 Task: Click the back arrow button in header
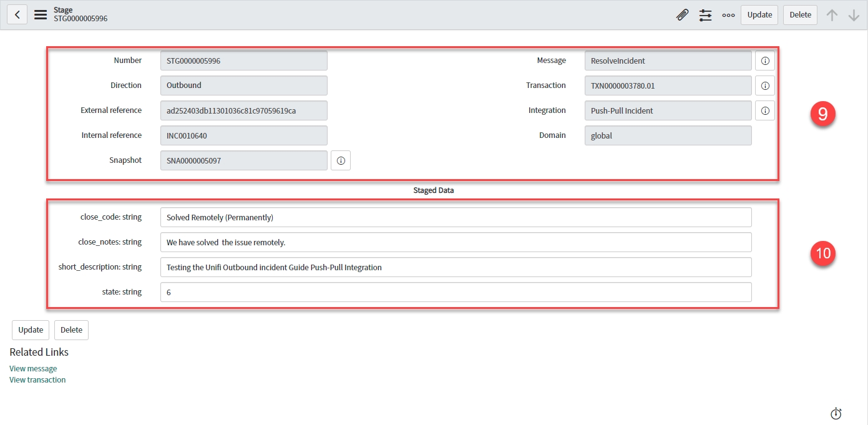click(x=17, y=15)
